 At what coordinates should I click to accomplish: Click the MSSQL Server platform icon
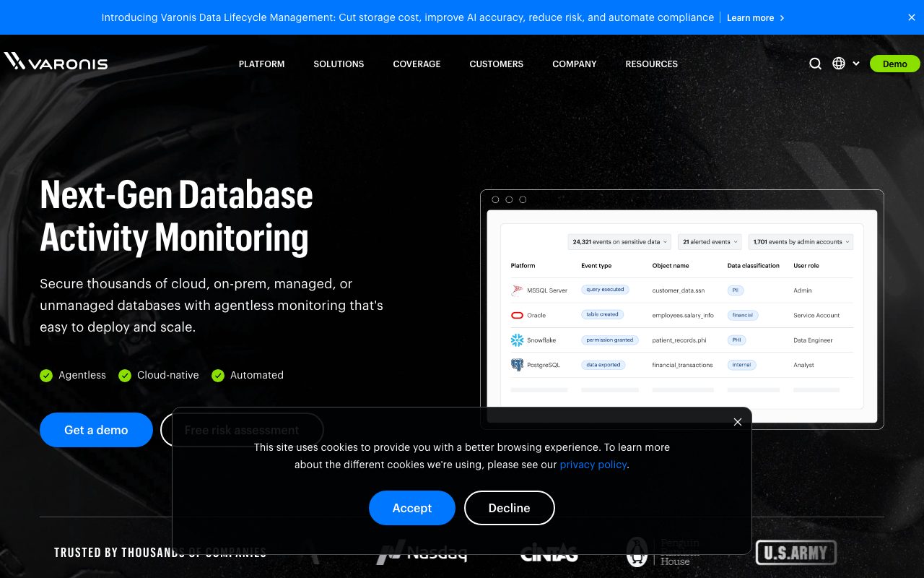(x=517, y=290)
